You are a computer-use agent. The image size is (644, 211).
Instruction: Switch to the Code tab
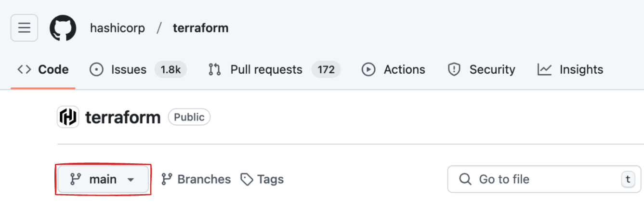(x=43, y=69)
